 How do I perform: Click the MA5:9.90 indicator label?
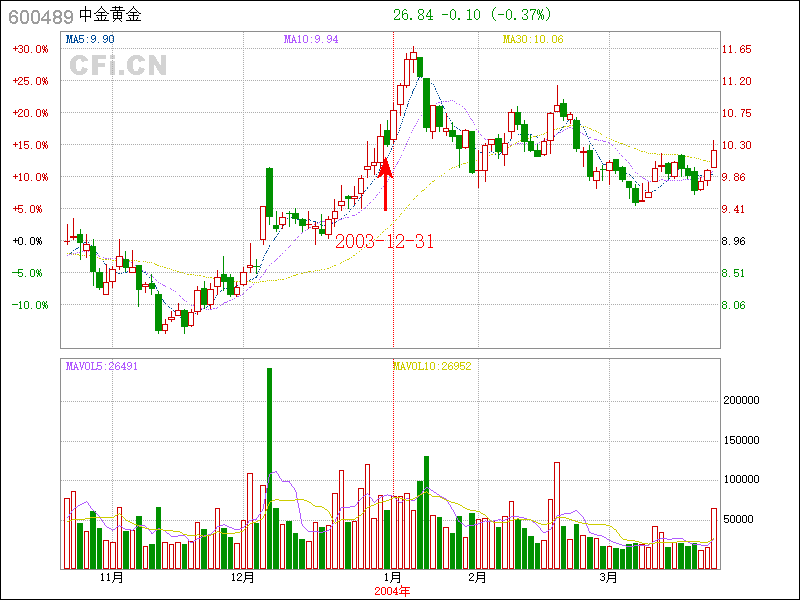click(x=90, y=40)
